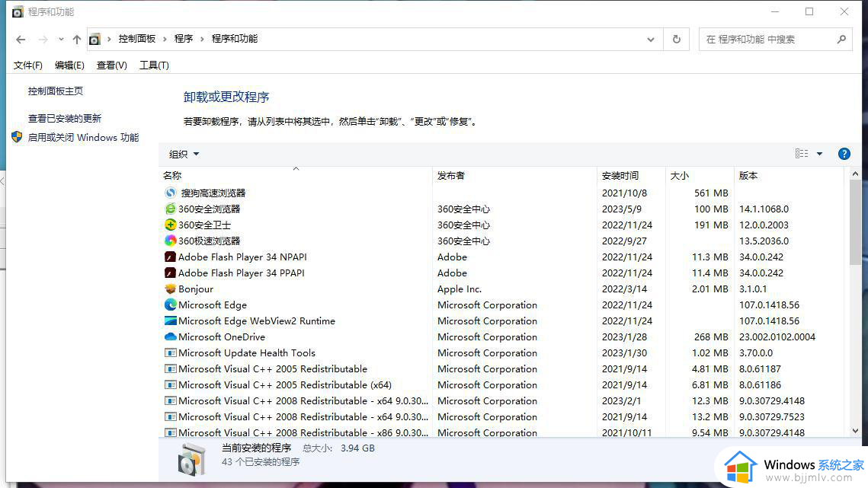Click '43 个已安装的程序' status text
868x488 pixels.
pos(261,462)
